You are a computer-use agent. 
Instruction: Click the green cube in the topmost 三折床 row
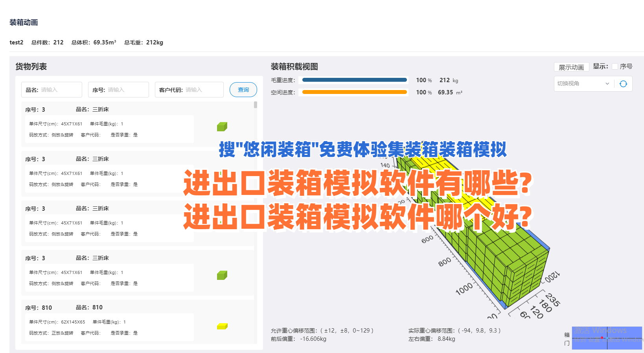(222, 127)
